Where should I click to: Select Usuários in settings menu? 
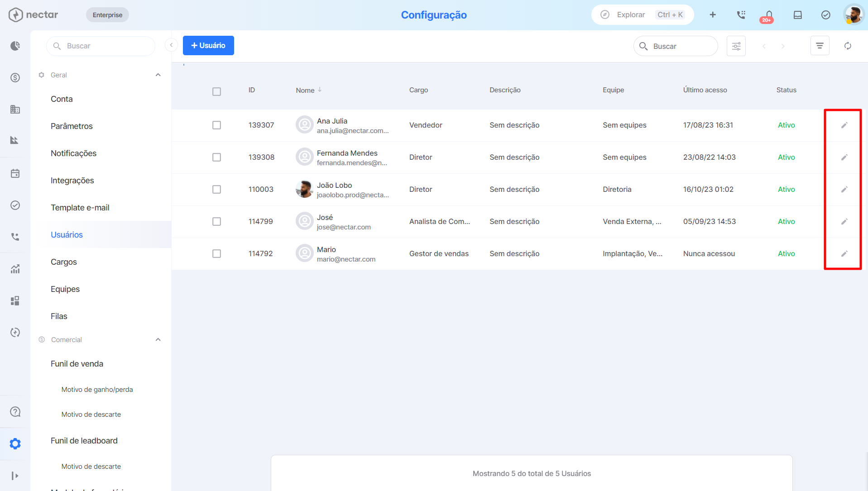pyautogui.click(x=67, y=234)
